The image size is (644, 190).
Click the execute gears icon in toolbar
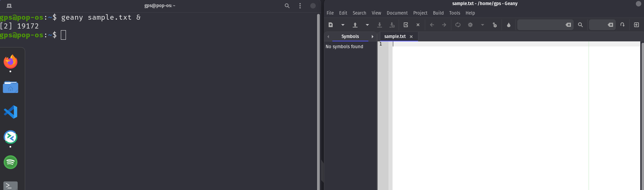tap(495, 25)
